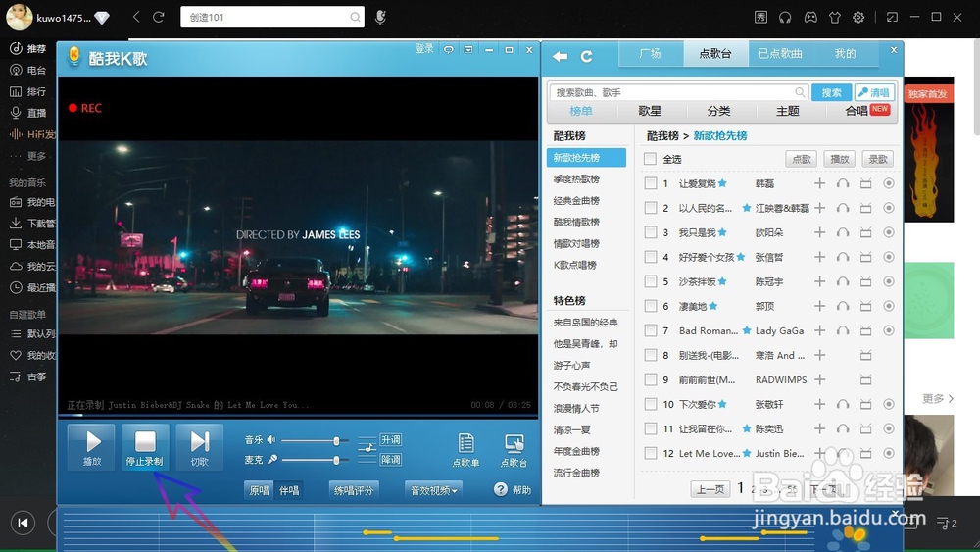Check the checkbox for 我只是我

tap(651, 232)
